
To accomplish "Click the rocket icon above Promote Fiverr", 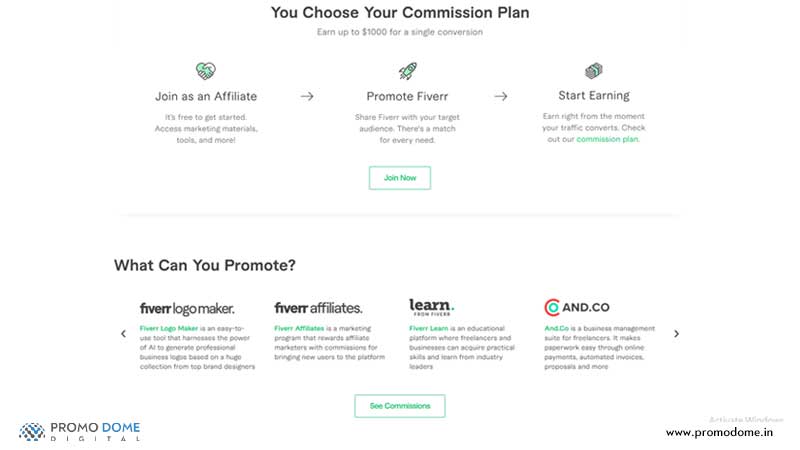I will click(408, 71).
